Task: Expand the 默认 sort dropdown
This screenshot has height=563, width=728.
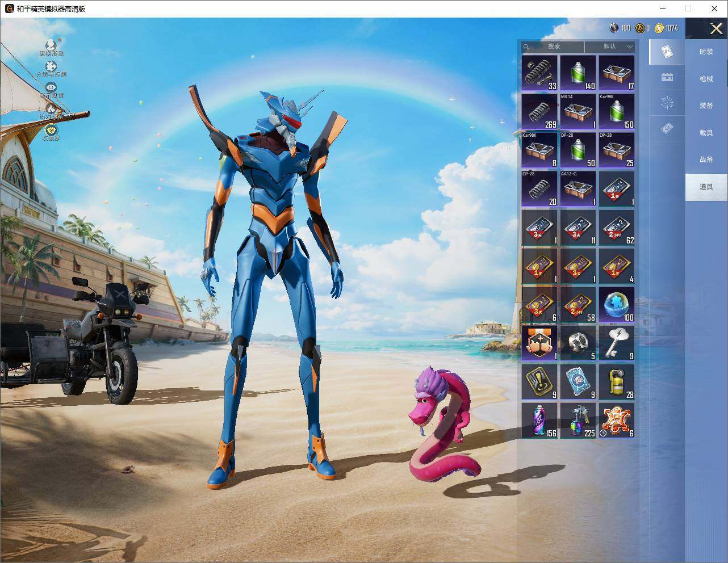Action: pos(610,47)
